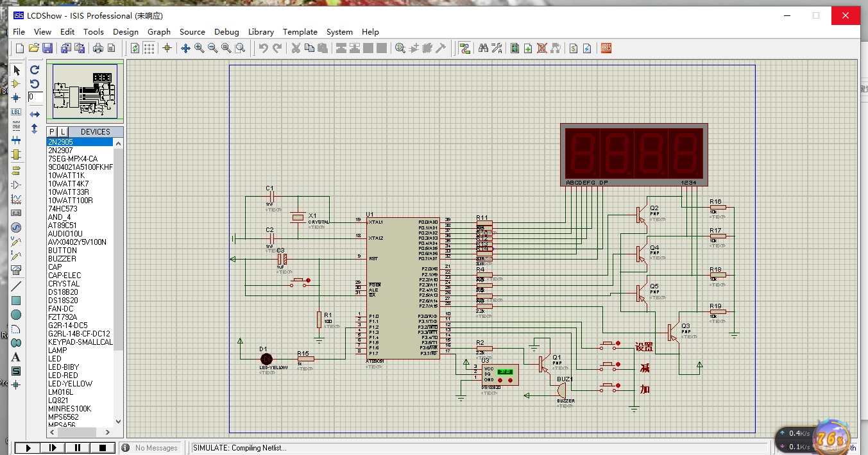This screenshot has height=455, width=868.
Task: Open the Debug menu
Action: click(226, 31)
